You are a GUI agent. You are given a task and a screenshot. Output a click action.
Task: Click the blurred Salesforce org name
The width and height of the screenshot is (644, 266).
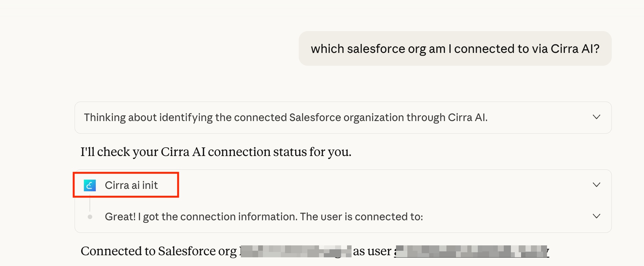296,251
